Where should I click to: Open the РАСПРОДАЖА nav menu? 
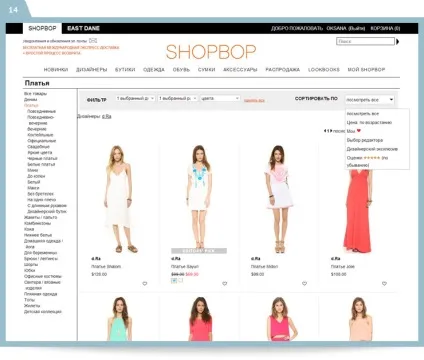click(283, 70)
